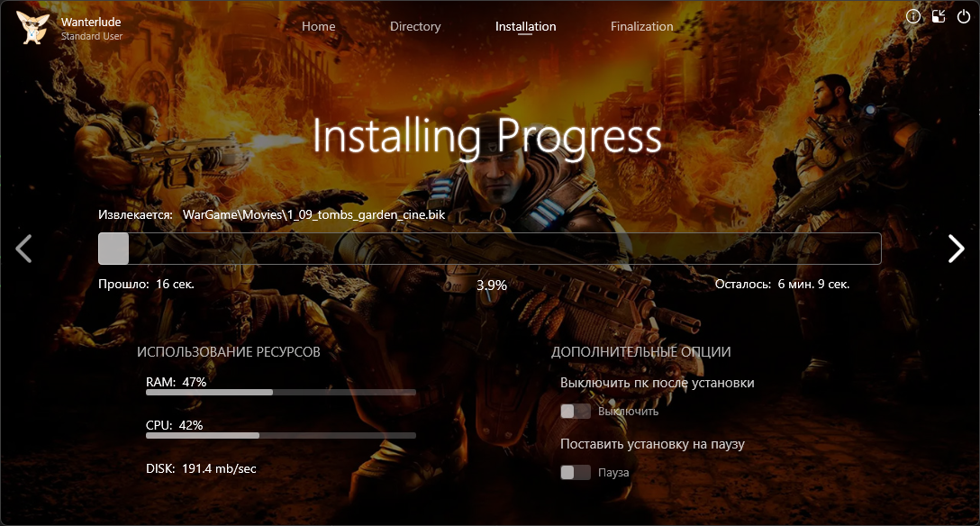Click the installation progress bar

coord(489,249)
